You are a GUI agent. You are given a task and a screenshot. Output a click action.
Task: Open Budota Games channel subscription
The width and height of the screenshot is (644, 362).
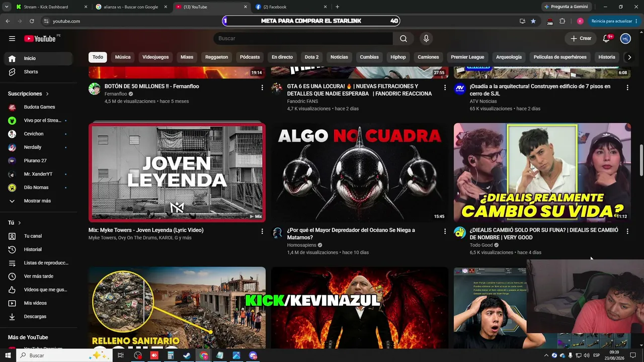coord(39,107)
